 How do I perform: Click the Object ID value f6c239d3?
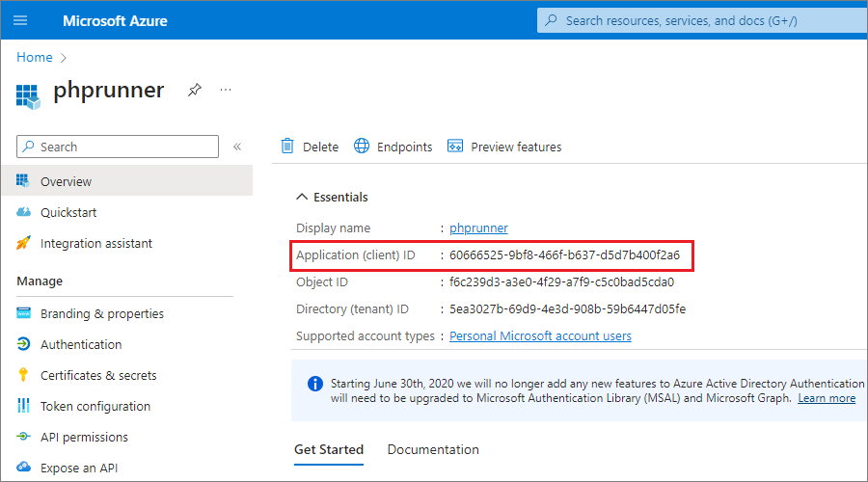562,282
